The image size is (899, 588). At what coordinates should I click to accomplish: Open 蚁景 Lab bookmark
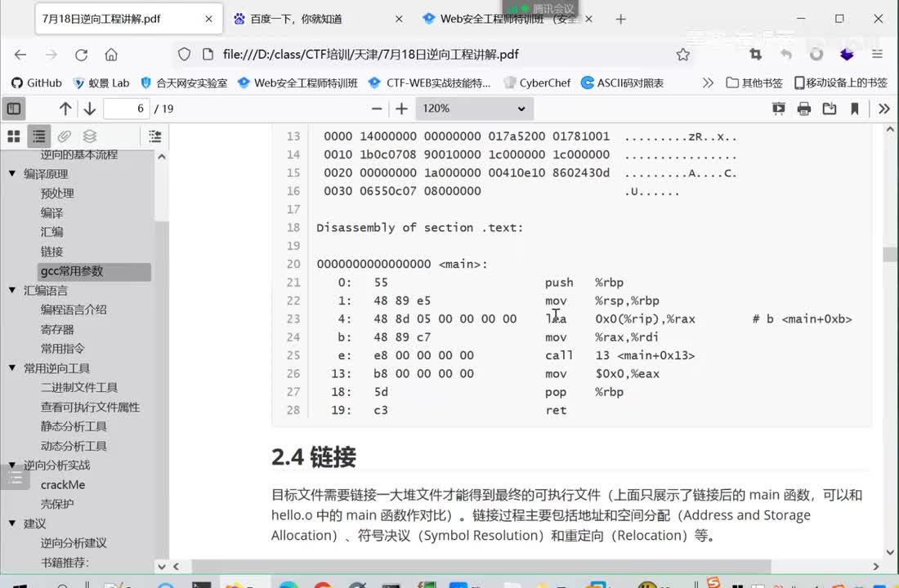(x=101, y=83)
